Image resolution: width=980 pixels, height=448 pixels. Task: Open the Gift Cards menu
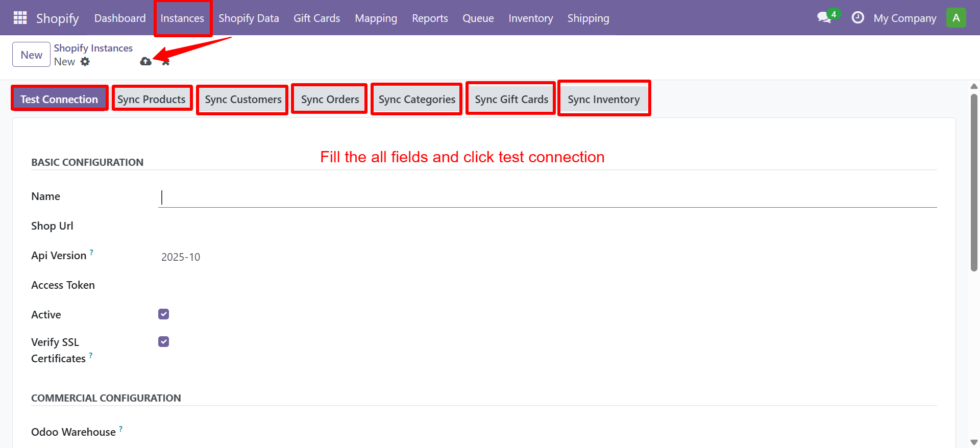point(317,18)
